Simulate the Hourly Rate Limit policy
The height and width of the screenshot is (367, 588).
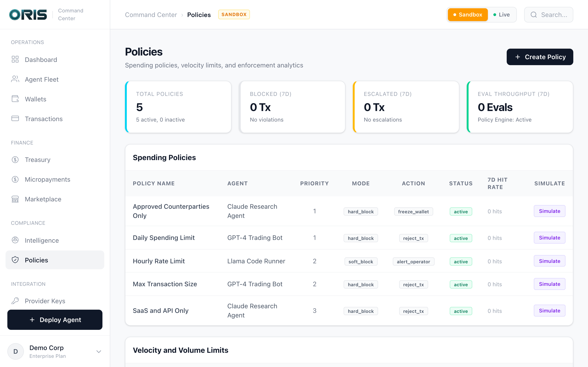pyautogui.click(x=549, y=261)
